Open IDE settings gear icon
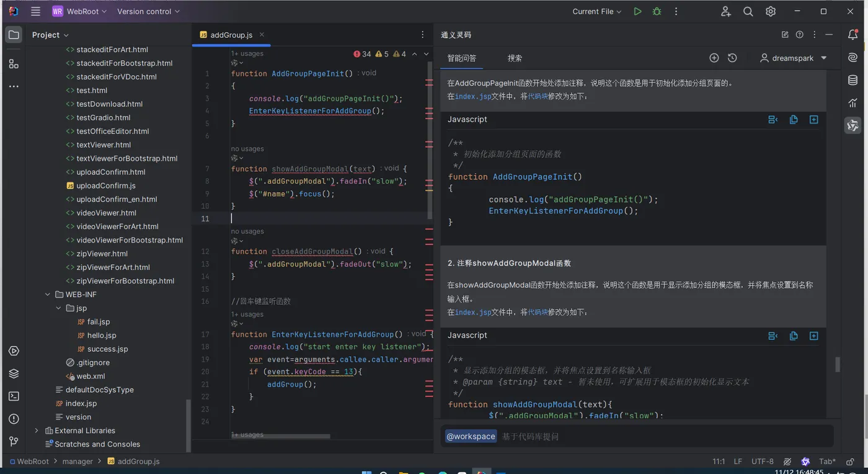868x474 pixels. point(771,11)
